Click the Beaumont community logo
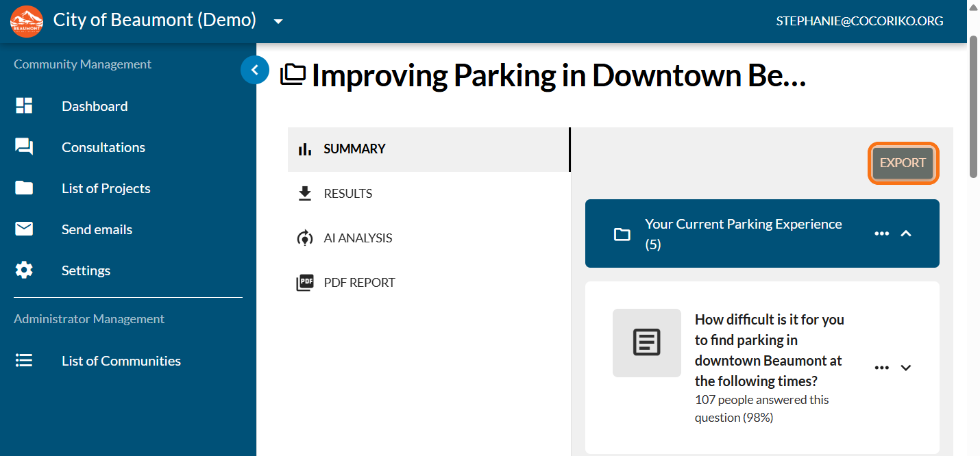 pyautogui.click(x=27, y=21)
